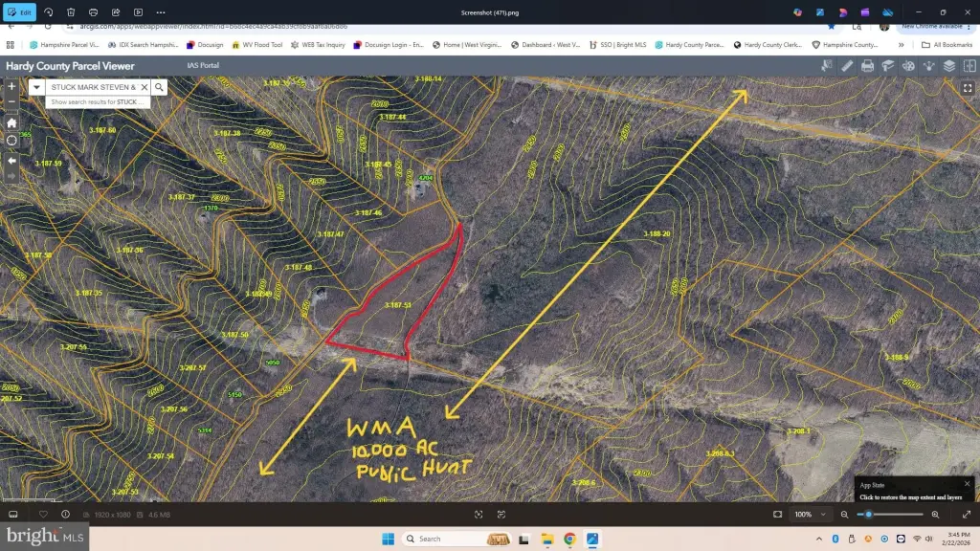Toggle the Swipe layer tool
This screenshot has height=551, width=980.
click(969, 66)
